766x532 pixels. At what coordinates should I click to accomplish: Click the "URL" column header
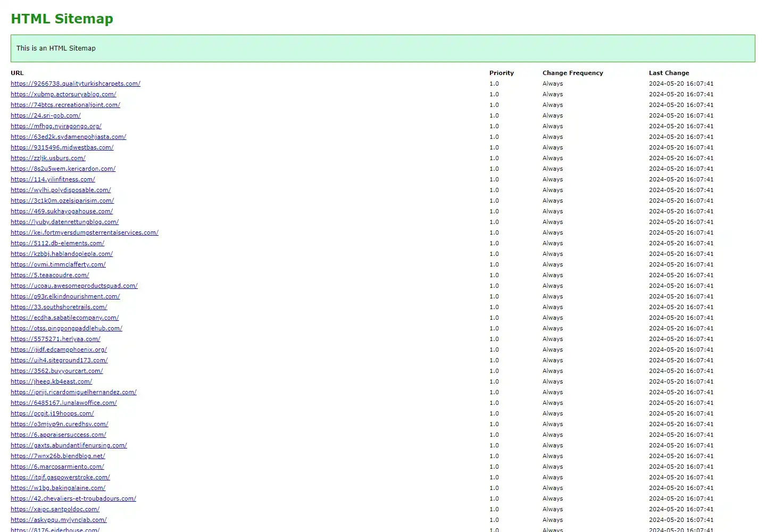[17, 73]
